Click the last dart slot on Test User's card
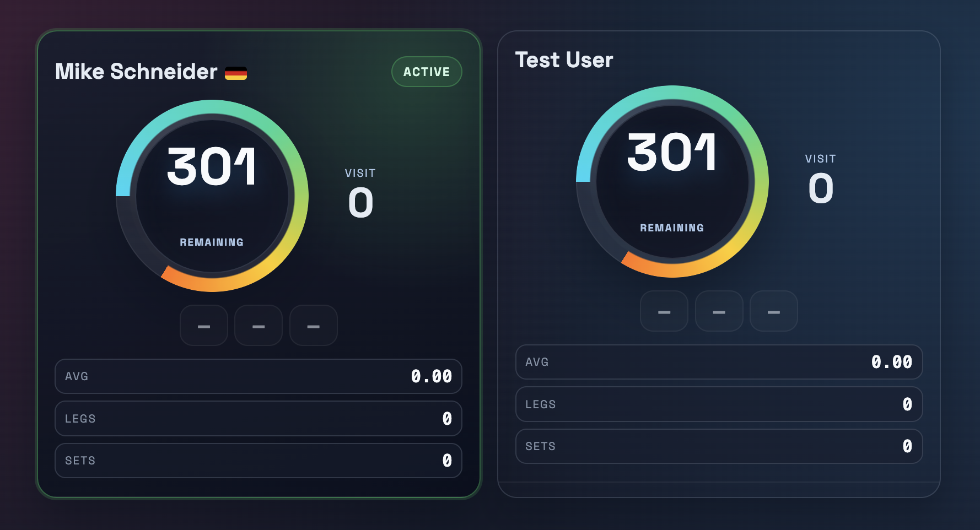The height and width of the screenshot is (530, 980). click(773, 311)
